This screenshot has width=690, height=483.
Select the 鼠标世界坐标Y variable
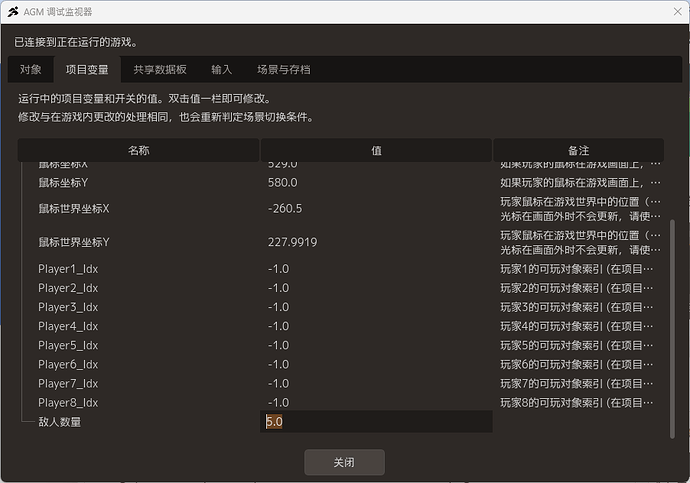(74, 242)
